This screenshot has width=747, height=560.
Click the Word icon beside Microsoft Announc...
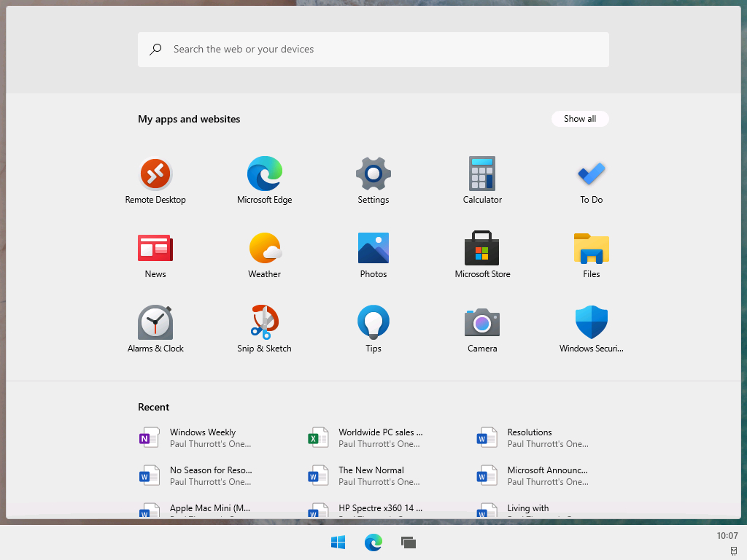(487, 475)
